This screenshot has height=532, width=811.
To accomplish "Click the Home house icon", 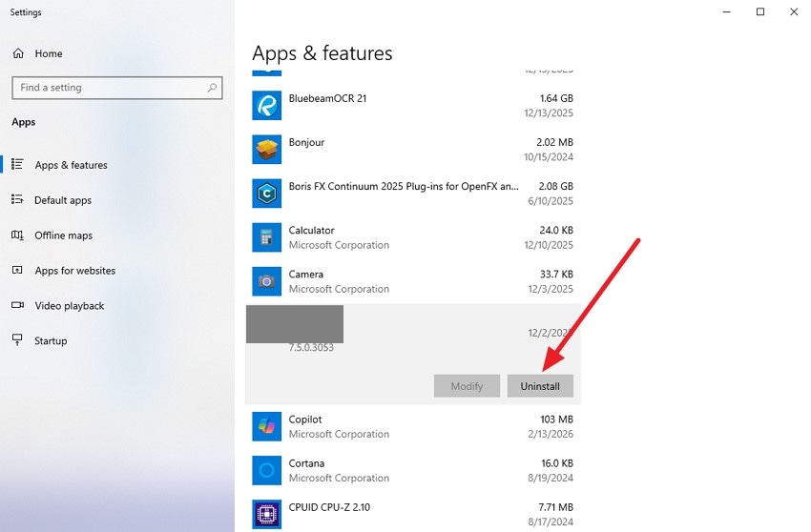I will [x=18, y=53].
